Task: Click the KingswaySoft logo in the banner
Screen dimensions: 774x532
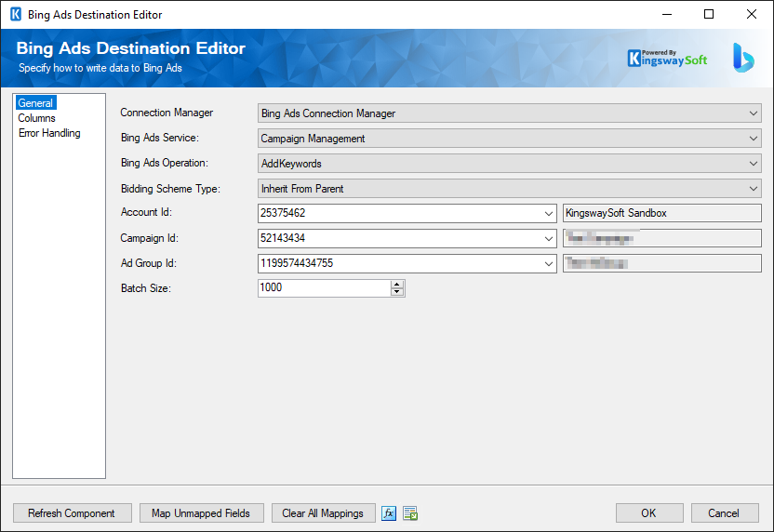Action: (667, 59)
